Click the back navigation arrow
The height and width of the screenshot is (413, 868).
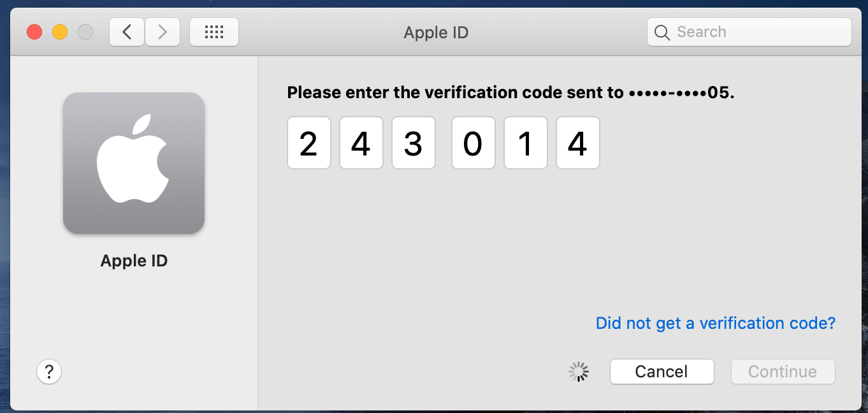127,32
